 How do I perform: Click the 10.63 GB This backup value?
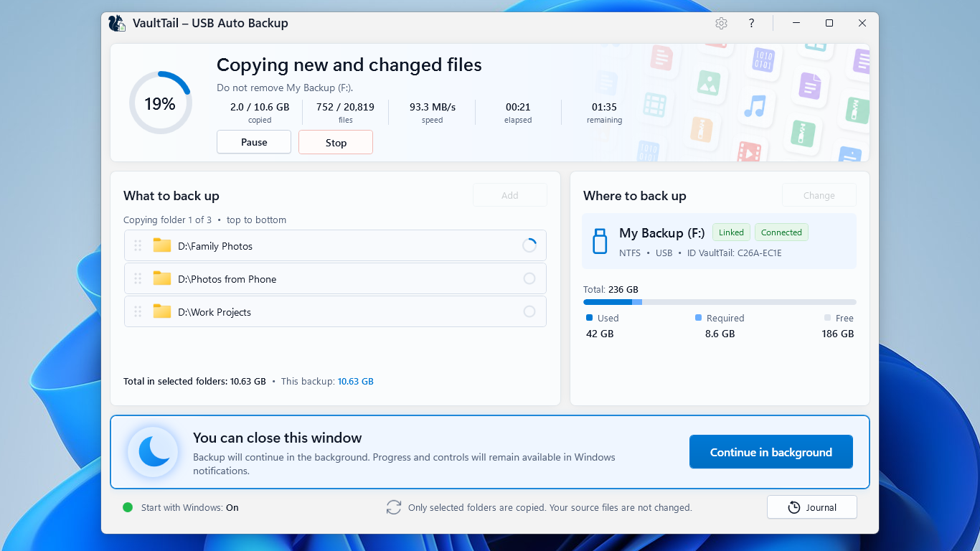[356, 382]
